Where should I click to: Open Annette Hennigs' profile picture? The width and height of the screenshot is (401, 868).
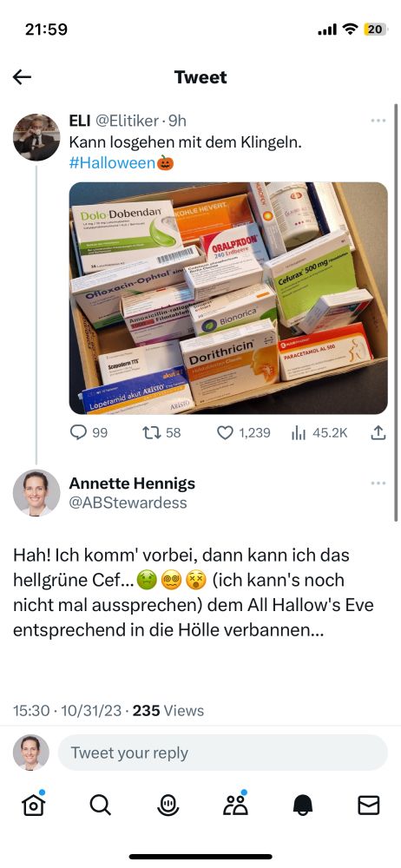coord(36,493)
